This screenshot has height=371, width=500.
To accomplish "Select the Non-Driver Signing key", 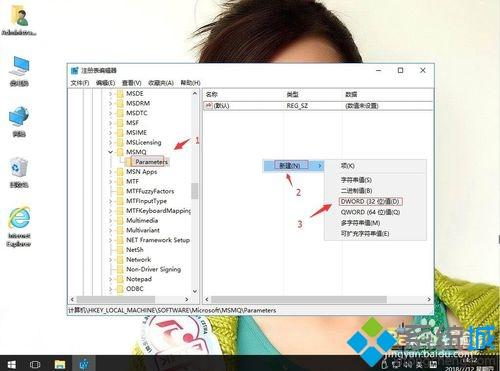I will click(153, 269).
